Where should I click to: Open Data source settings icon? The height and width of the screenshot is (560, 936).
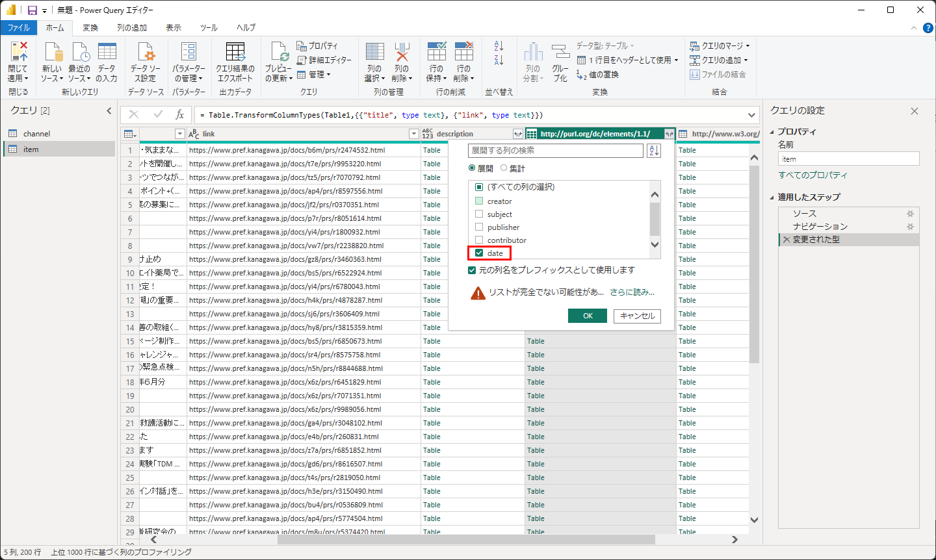tap(146, 53)
